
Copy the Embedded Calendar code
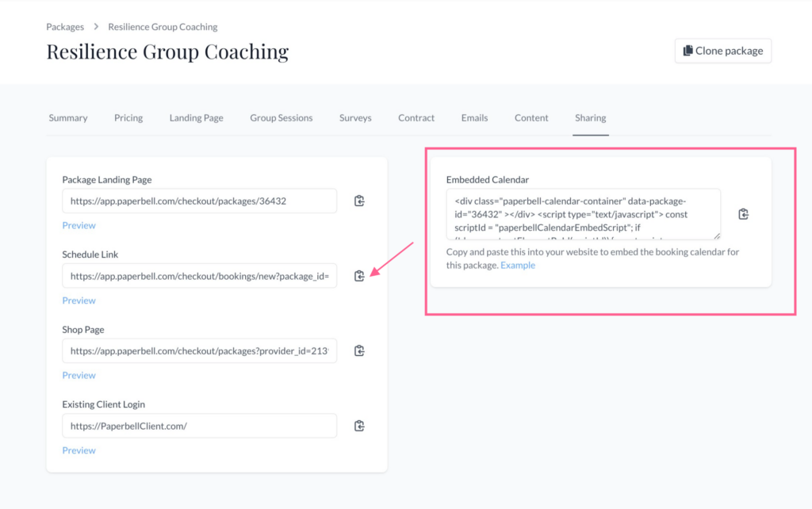(743, 214)
